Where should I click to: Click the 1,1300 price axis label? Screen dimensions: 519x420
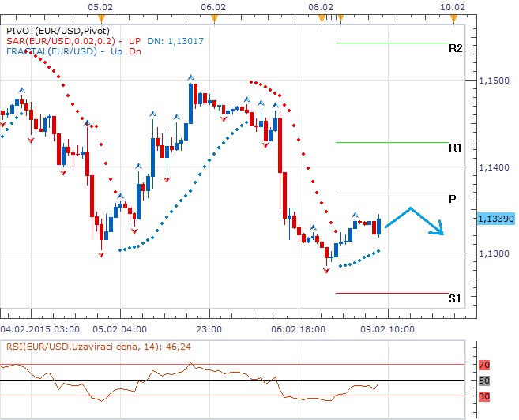(x=495, y=253)
